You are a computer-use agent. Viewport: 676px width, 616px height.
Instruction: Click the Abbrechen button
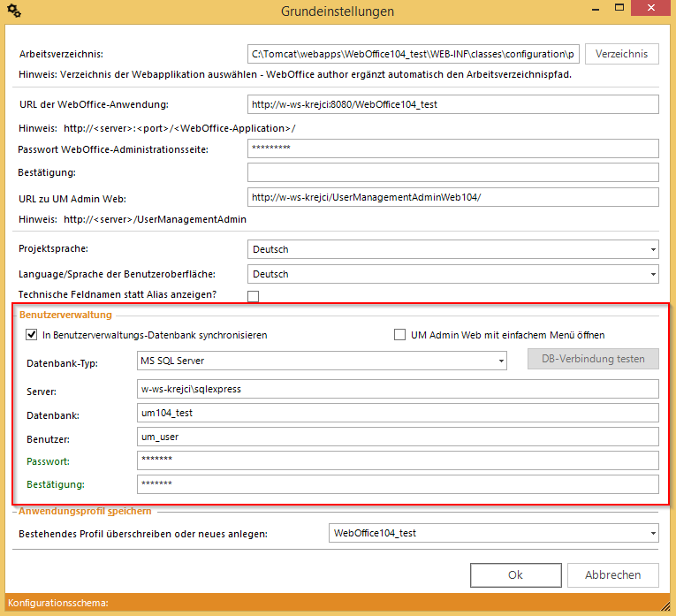tap(612, 574)
